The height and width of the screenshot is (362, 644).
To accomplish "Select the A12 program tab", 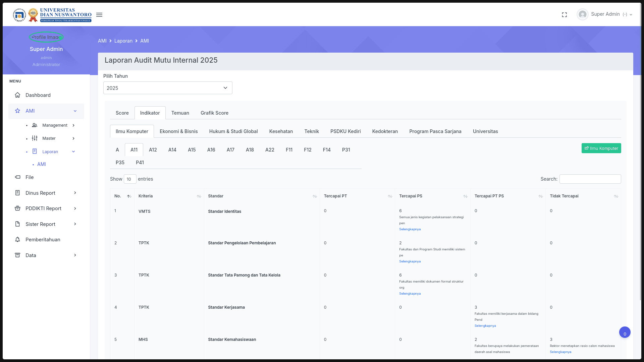I will (x=153, y=150).
